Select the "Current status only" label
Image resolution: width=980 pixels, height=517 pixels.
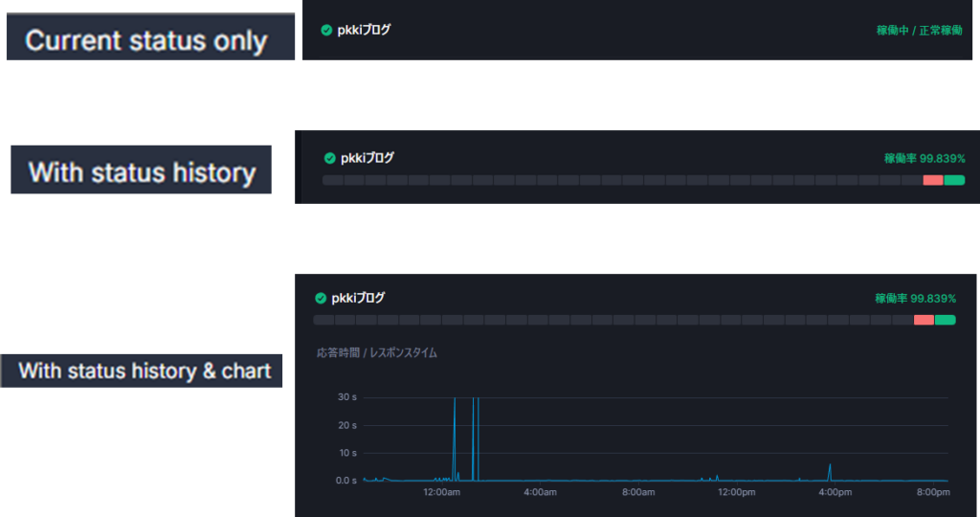click(x=146, y=41)
